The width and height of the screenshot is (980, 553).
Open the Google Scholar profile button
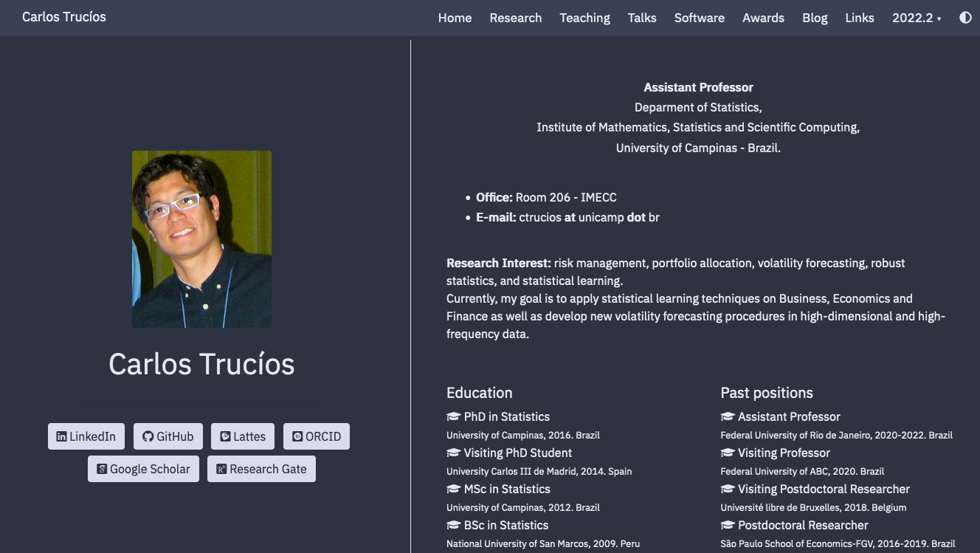[x=143, y=469]
